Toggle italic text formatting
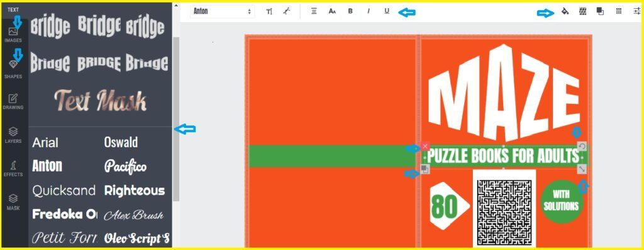 (x=369, y=11)
